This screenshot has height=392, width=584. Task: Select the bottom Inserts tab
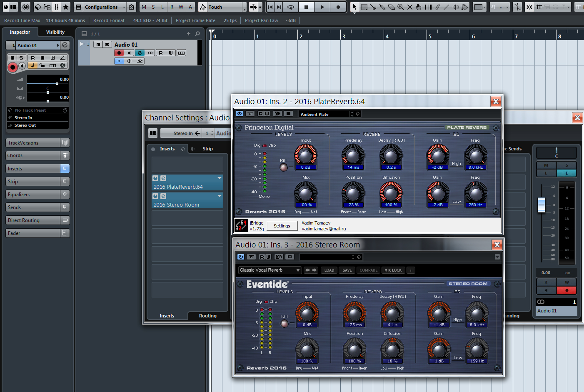pyautogui.click(x=167, y=316)
